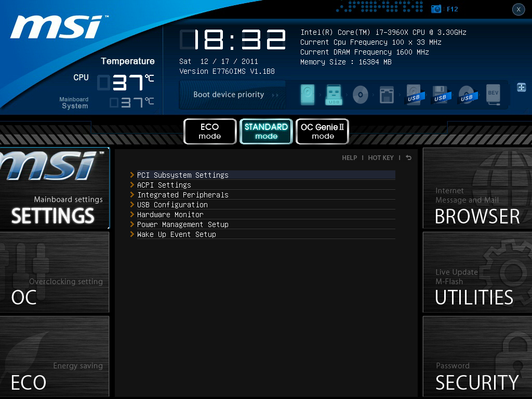
Task: Switch to OC Genie II mode
Action: (322, 131)
